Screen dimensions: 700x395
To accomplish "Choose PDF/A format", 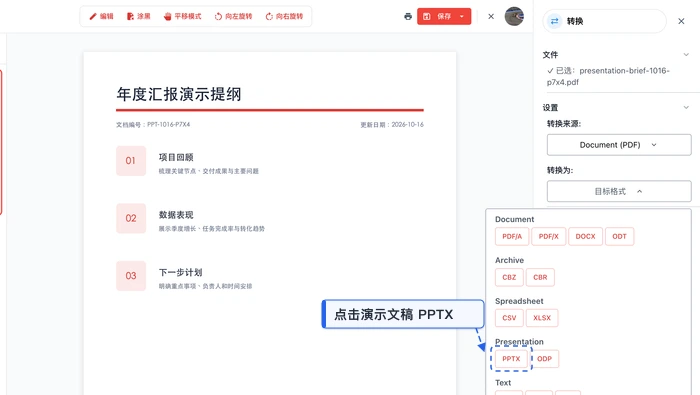I will (x=512, y=237).
